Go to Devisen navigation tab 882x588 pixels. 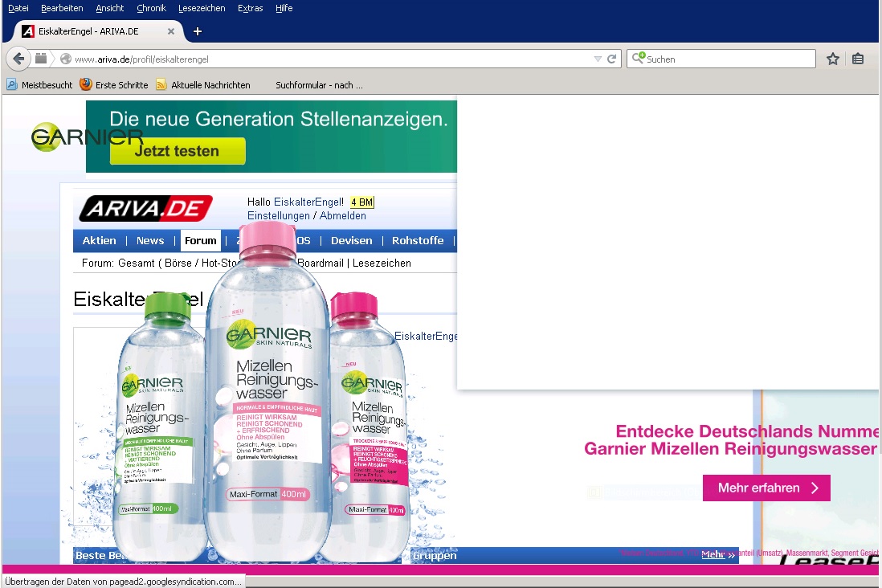tap(352, 241)
